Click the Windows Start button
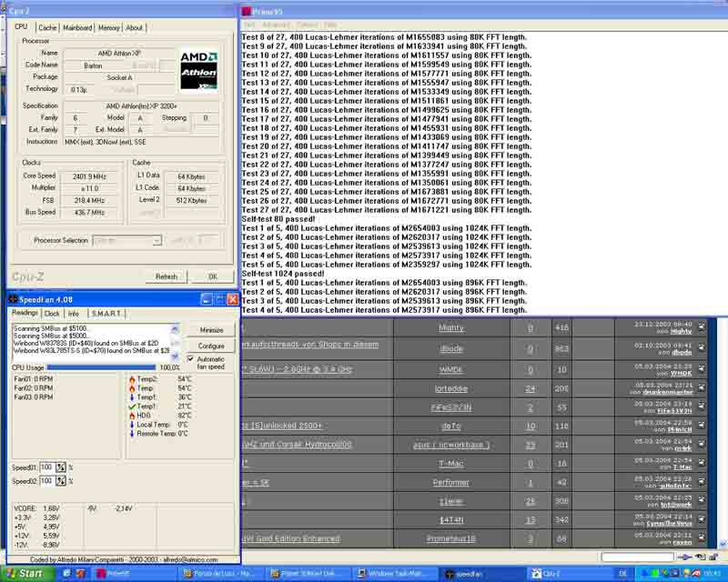 coord(26,574)
